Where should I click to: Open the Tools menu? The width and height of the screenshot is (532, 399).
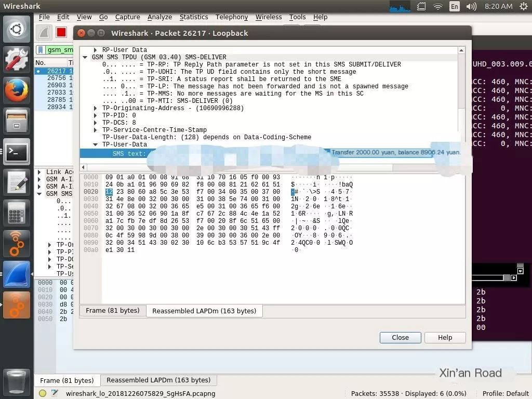point(297,17)
